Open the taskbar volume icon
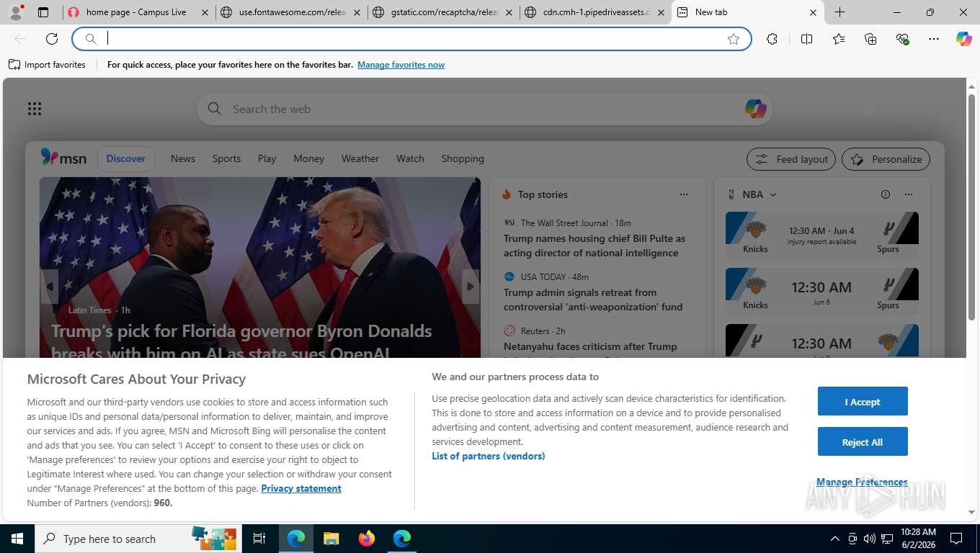Viewport: 980px width, 553px height. pos(870,539)
